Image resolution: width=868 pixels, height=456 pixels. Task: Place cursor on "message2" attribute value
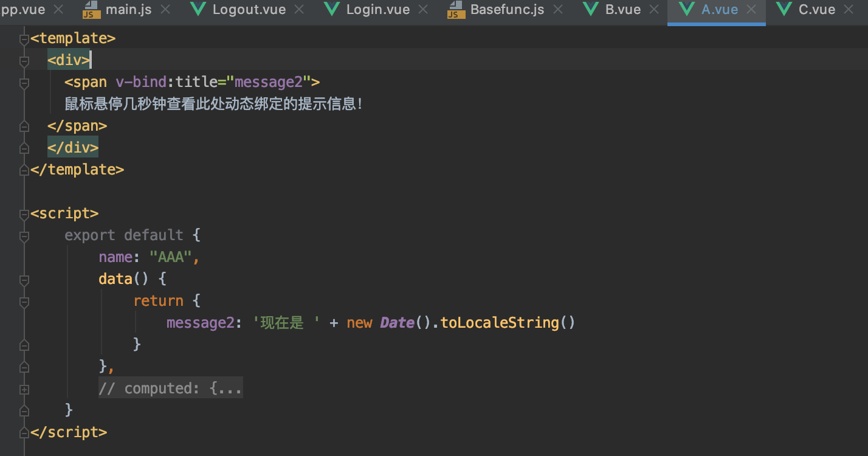268,82
